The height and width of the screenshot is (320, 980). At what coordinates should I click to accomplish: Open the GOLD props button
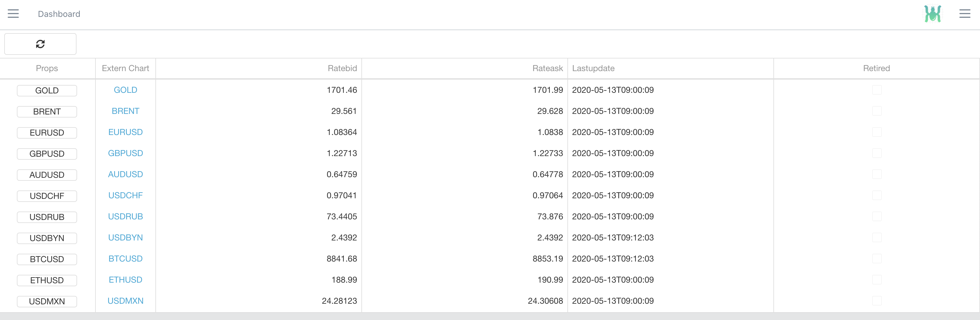pos(47,91)
